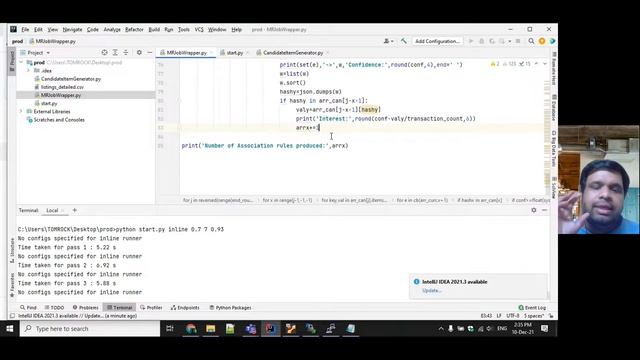This screenshot has width=640, height=360.
Task: Click the cursor position 83:43 indicator
Action: click(x=486, y=316)
